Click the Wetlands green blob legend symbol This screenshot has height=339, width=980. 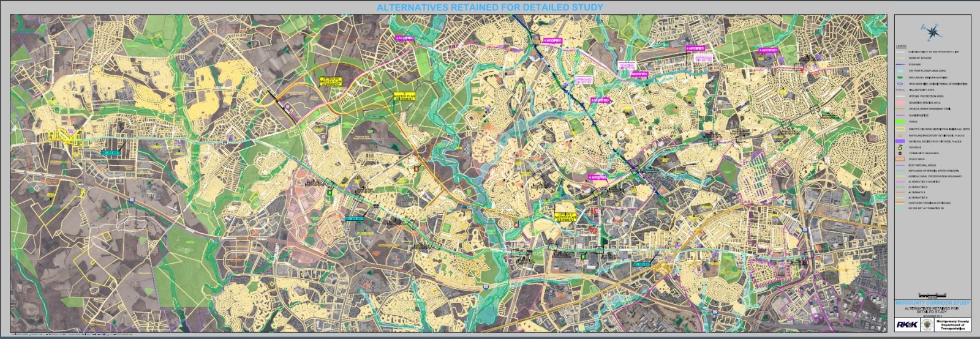(901, 78)
